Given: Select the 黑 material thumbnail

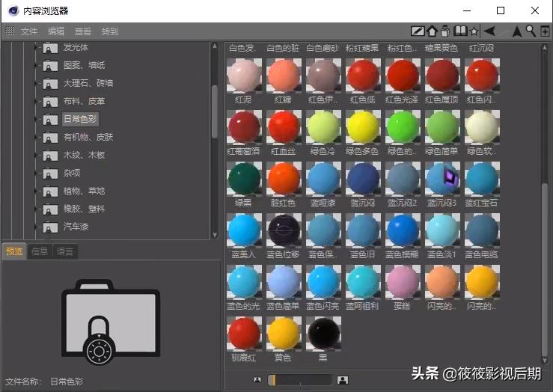Looking at the screenshot, I should click(323, 334).
